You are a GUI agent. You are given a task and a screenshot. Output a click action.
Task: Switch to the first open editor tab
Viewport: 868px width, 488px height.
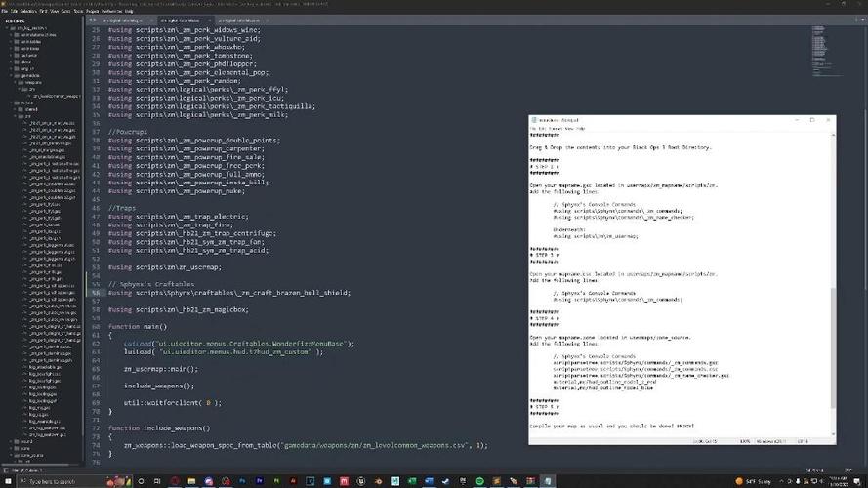tap(122, 20)
